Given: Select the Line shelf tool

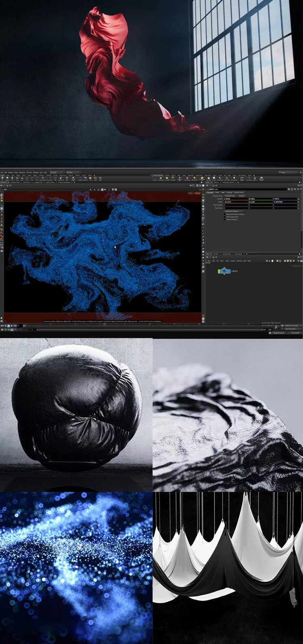Looking at the screenshot, I should 32,178.
